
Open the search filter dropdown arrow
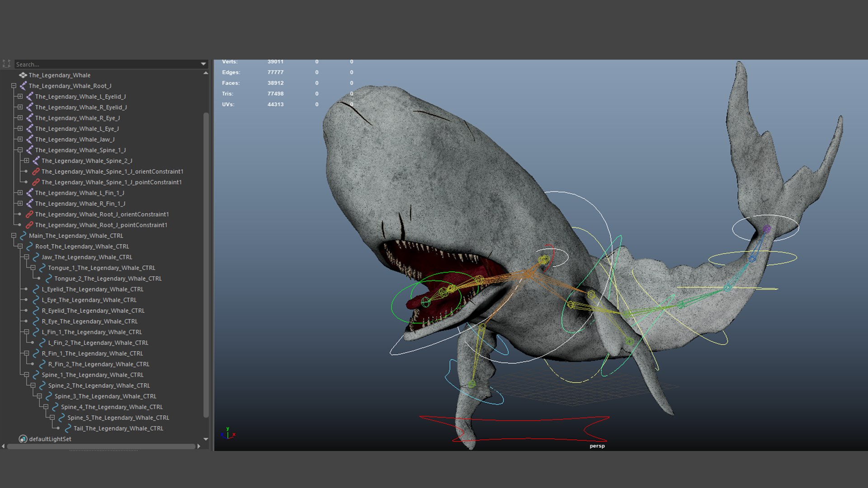[x=203, y=64]
